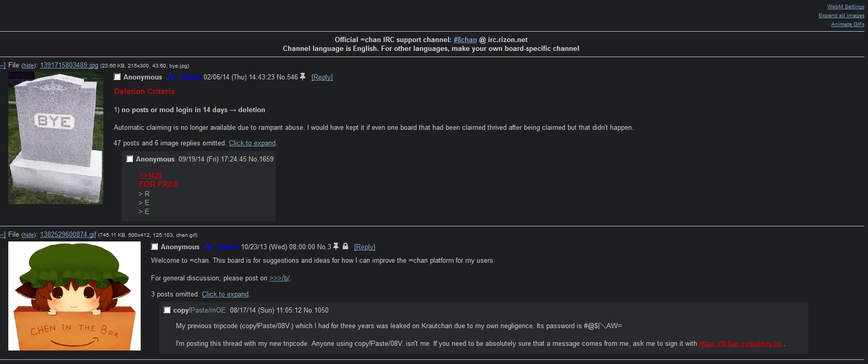
Task: Collapse the chen.gif thread with [–] toggle
Action: coord(3,235)
